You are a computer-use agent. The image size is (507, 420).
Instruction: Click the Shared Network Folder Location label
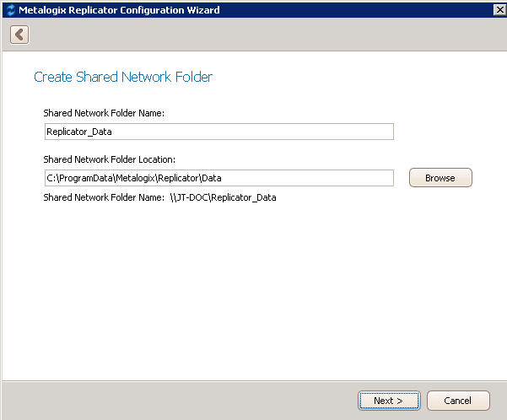[109, 159]
